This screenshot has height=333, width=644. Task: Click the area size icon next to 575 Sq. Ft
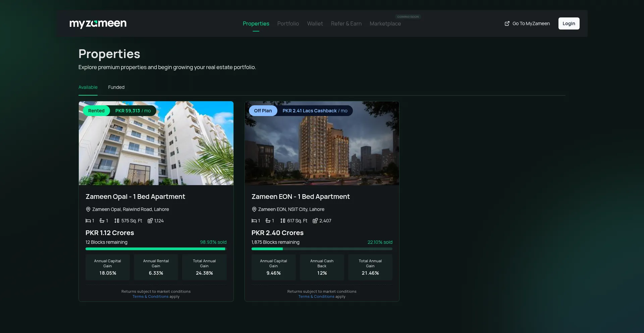117,221
